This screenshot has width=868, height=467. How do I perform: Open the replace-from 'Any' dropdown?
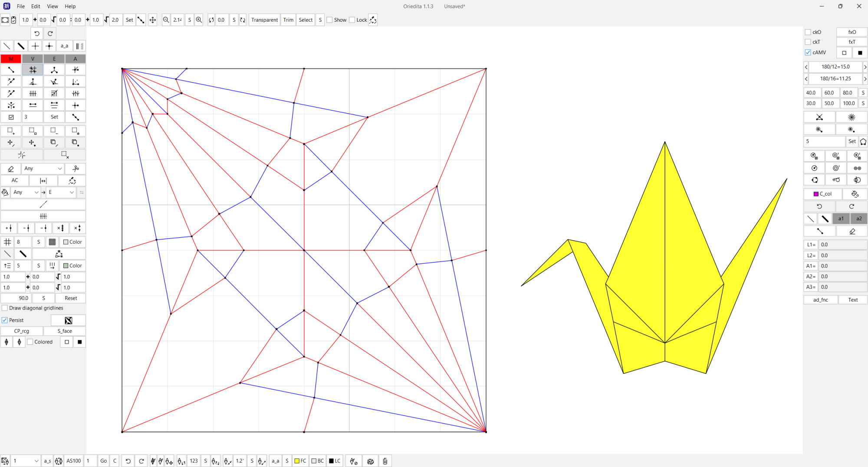pos(26,192)
